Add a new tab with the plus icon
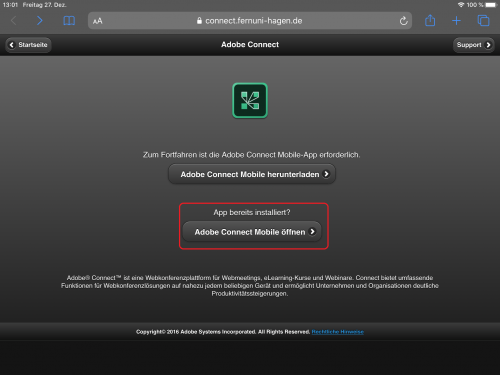Image resolution: width=500 pixels, height=375 pixels. pyautogui.click(x=456, y=21)
